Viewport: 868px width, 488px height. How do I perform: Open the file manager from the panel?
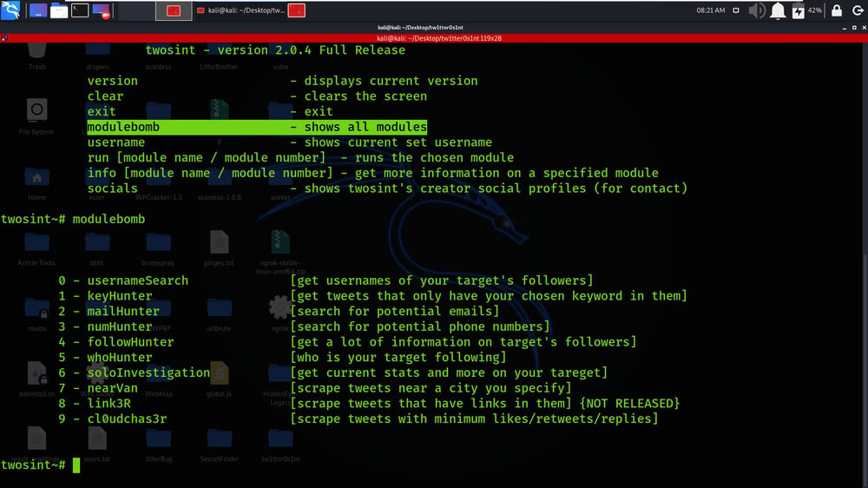[59, 10]
